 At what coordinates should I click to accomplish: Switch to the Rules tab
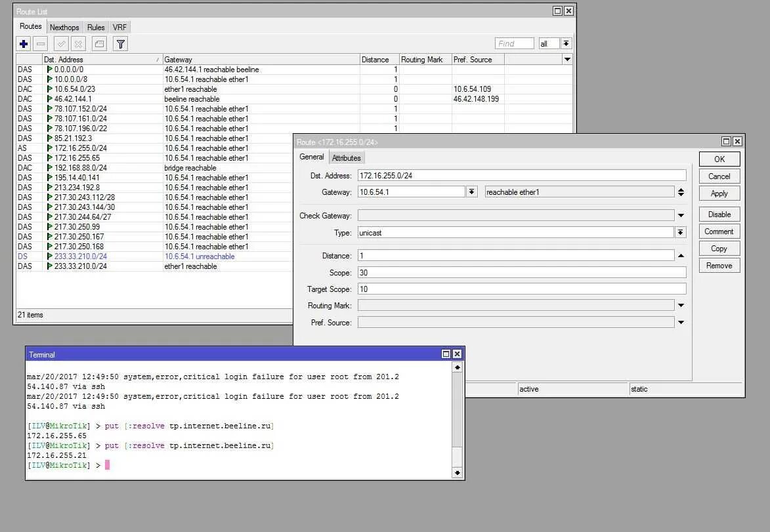(x=96, y=28)
